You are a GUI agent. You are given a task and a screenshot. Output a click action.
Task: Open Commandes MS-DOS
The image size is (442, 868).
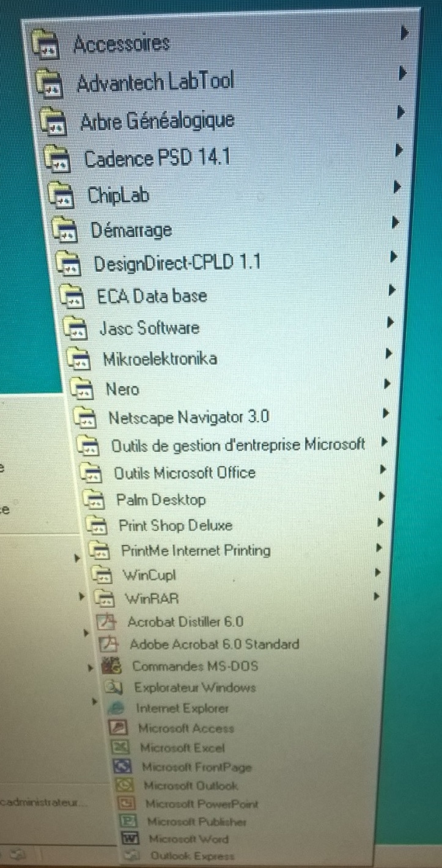[x=195, y=666]
